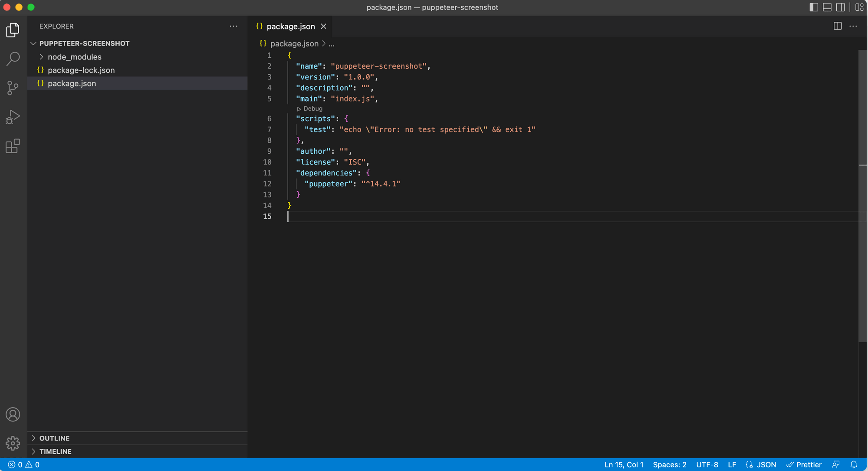This screenshot has width=868, height=471.
Task: Click the "^14.4.1" version string
Action: 381,184
